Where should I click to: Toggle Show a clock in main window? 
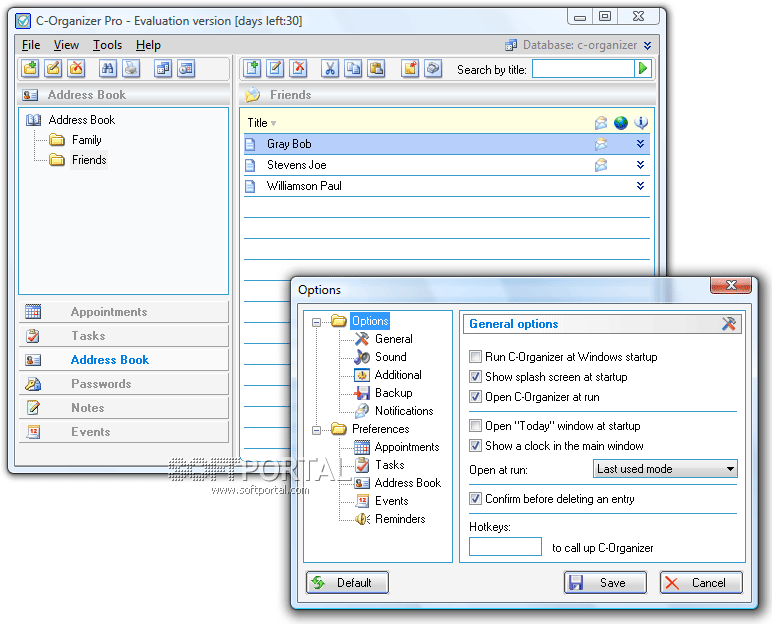[475, 446]
